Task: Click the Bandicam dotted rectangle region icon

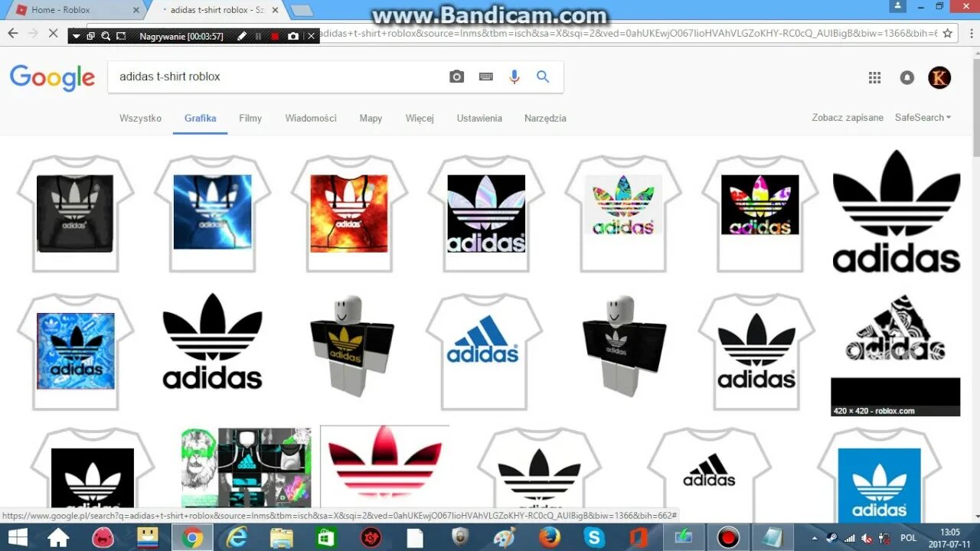Action: click(x=121, y=36)
